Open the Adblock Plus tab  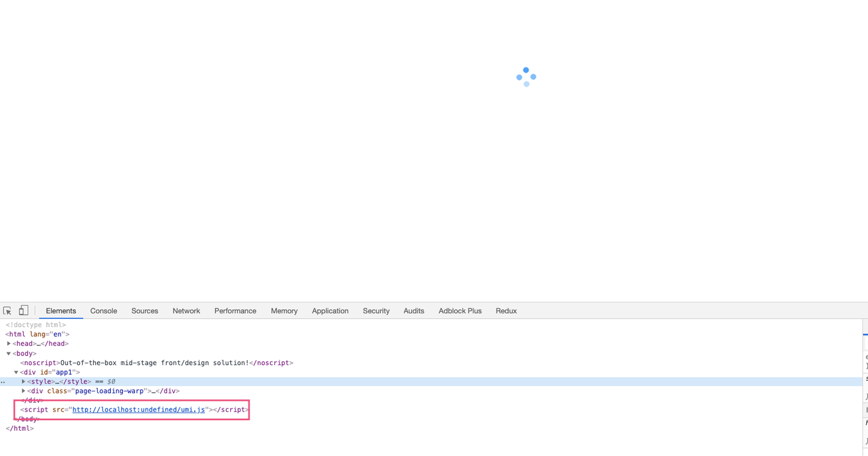click(x=460, y=311)
